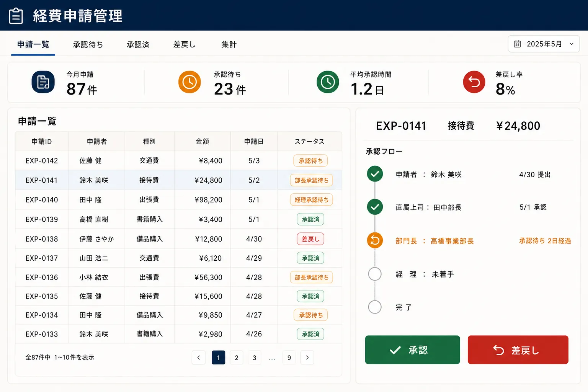Click green checkmark step for 申請者 鈴木 美咲
The image size is (588, 392).
point(375,174)
